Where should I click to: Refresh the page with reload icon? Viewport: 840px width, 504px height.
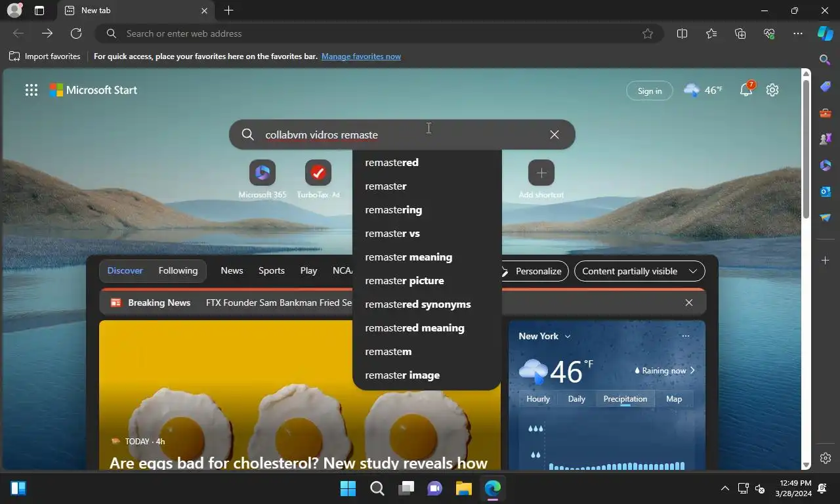(x=76, y=33)
